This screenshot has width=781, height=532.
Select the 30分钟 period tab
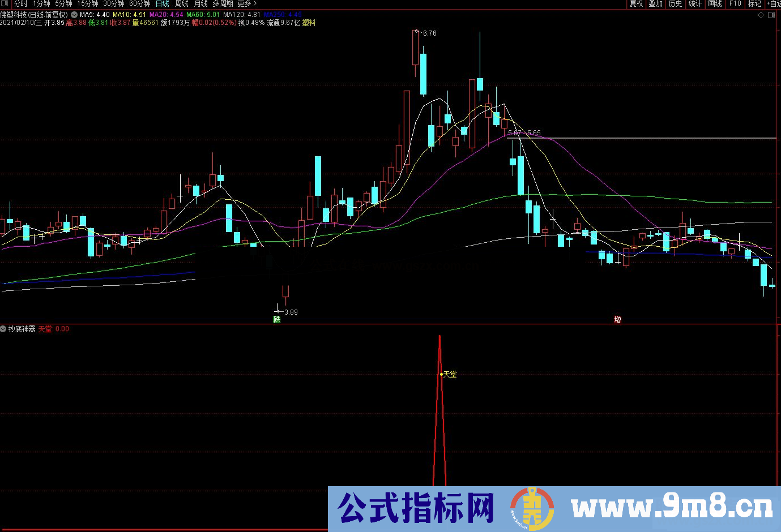pyautogui.click(x=114, y=3)
